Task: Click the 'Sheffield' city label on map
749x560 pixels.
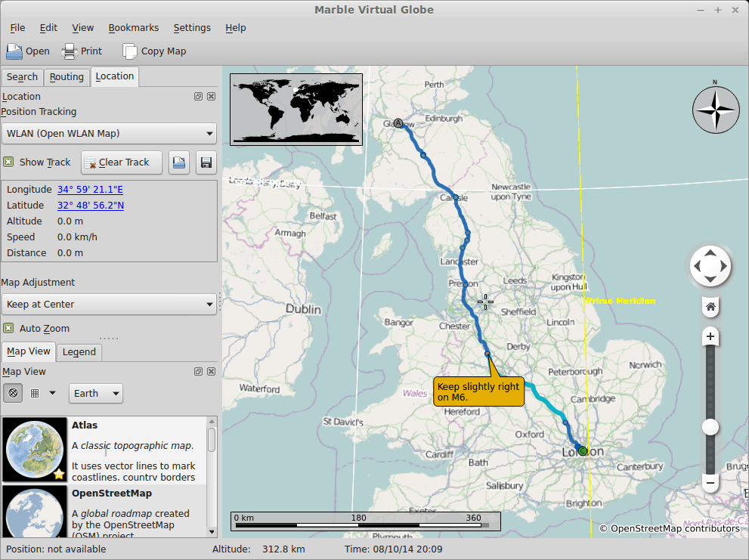Action: coord(518,312)
